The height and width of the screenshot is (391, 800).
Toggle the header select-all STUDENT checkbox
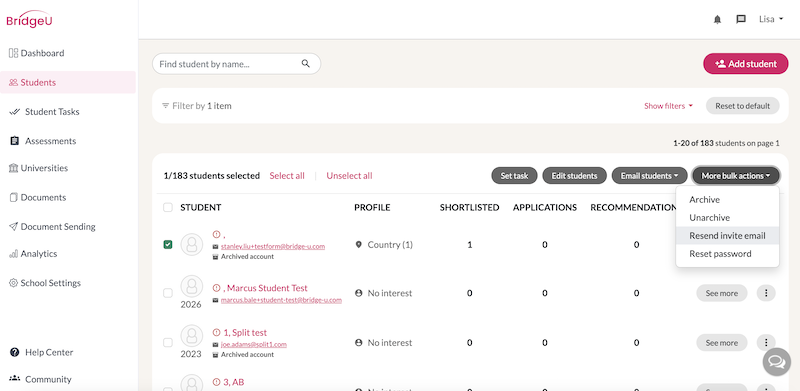point(168,207)
